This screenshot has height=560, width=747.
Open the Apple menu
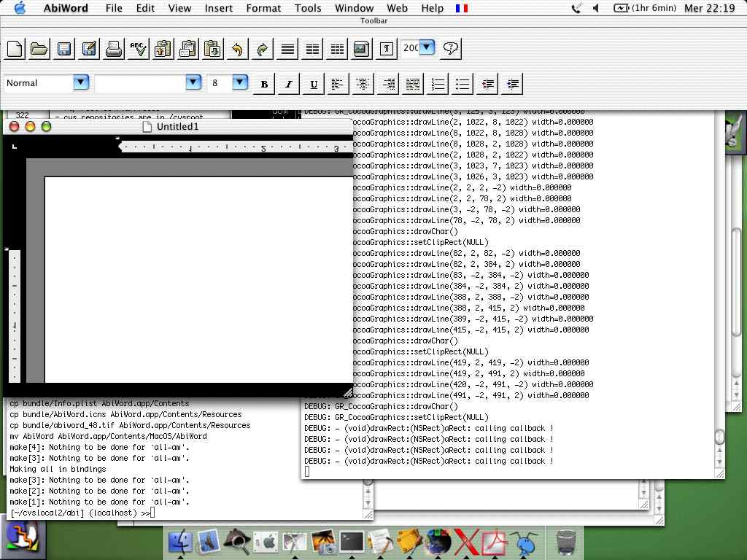coord(20,8)
